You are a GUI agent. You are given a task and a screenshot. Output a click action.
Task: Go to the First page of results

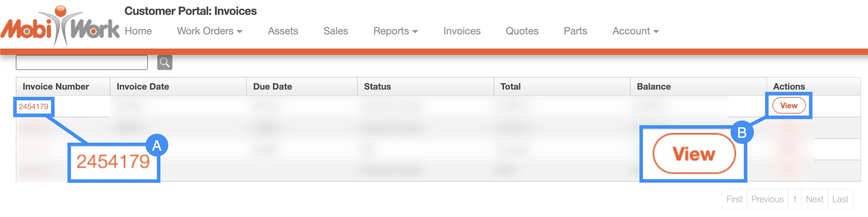[x=734, y=199]
